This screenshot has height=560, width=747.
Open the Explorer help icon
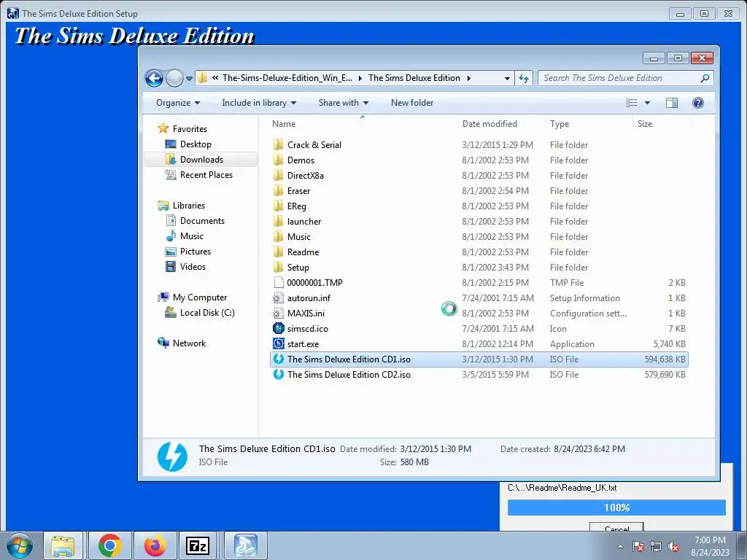(698, 102)
